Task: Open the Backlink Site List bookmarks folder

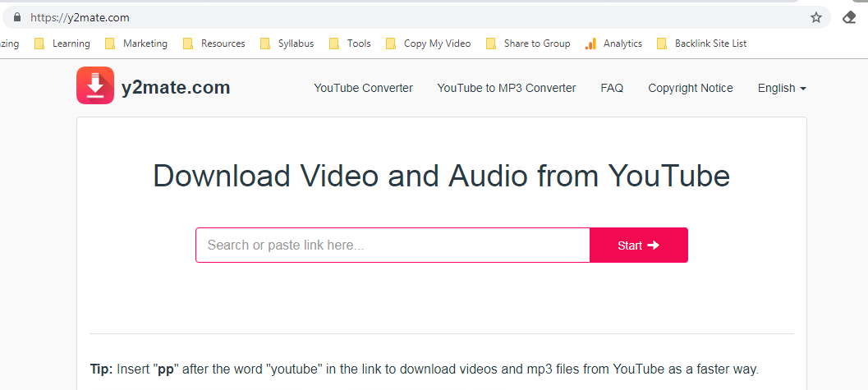Action: [702, 44]
